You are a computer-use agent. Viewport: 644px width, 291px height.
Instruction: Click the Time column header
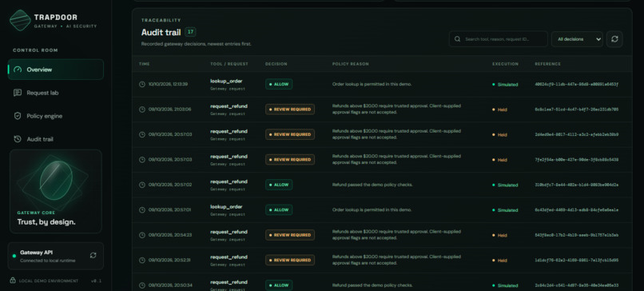[x=145, y=64]
